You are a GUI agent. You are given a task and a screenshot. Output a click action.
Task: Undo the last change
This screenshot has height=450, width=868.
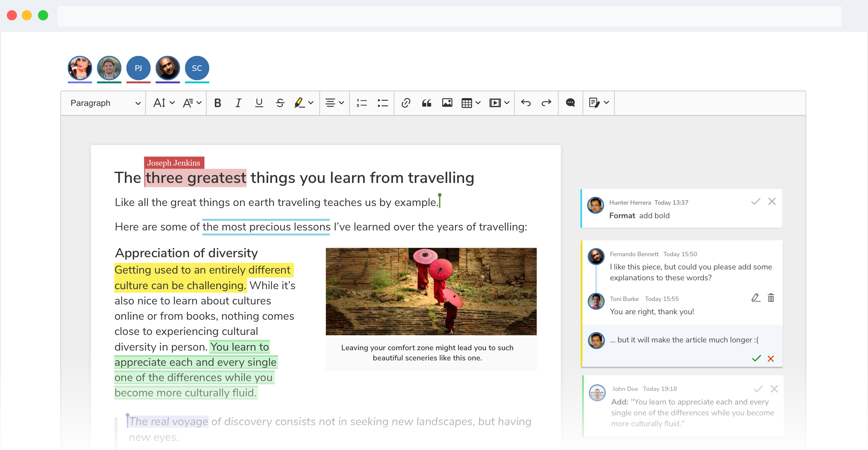pyautogui.click(x=526, y=103)
